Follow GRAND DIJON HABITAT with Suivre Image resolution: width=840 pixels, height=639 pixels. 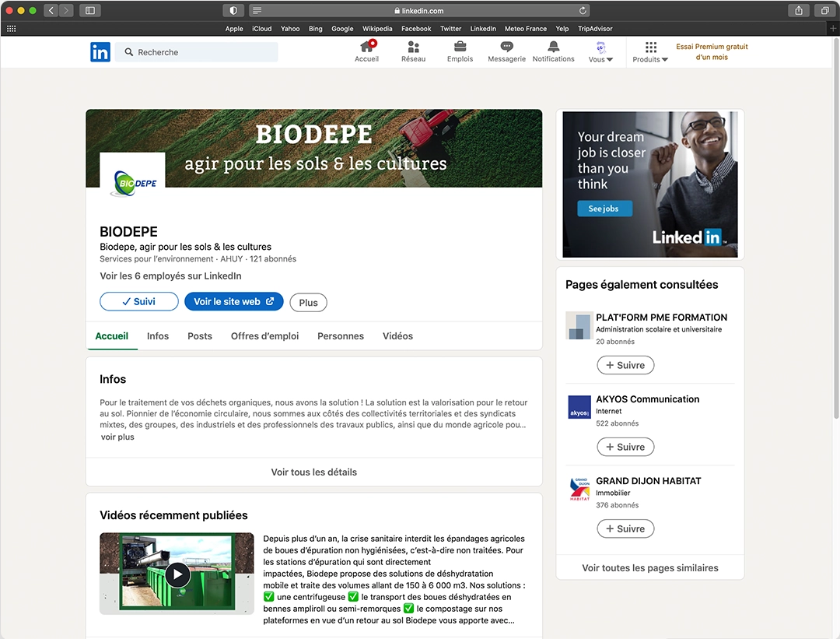click(625, 528)
